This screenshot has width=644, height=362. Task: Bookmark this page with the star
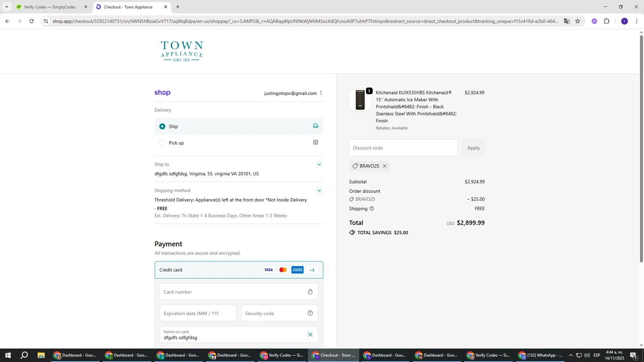click(577, 21)
